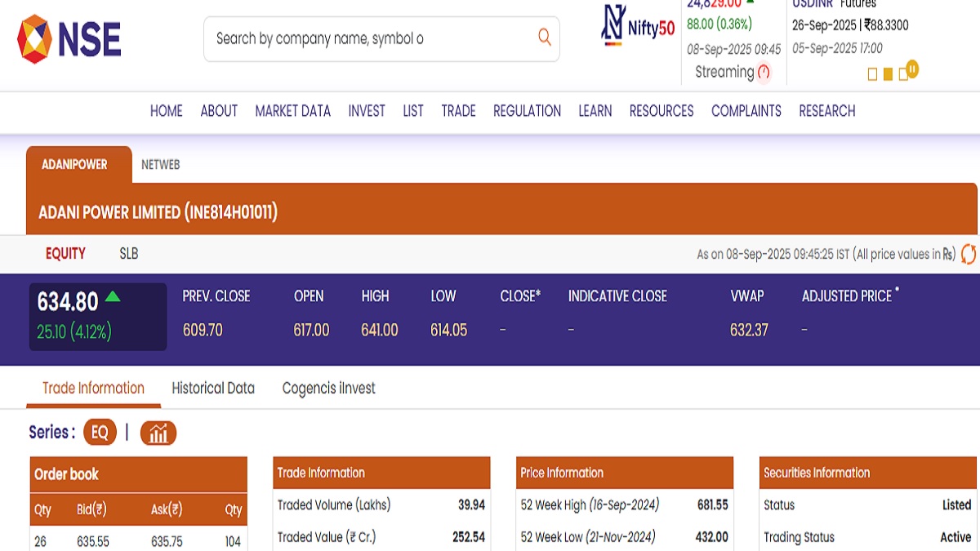
Task: Click the search magnifier icon
Action: pos(545,38)
